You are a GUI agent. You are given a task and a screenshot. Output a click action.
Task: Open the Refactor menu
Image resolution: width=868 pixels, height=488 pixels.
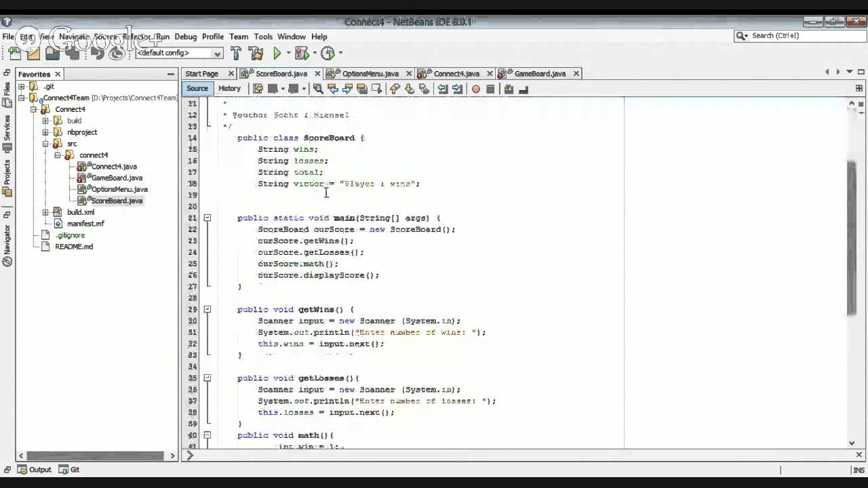pos(136,37)
